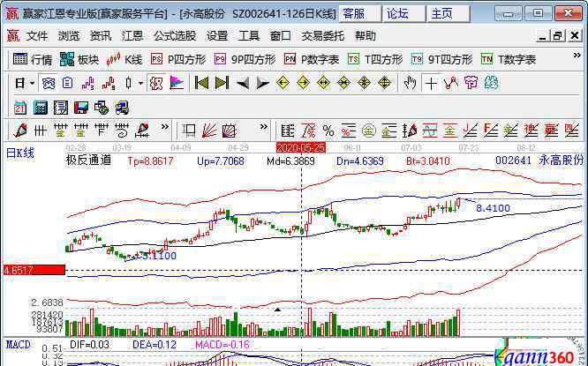Open T四方形 time square tool
Screen dimensions: 588x366
click(x=375, y=59)
